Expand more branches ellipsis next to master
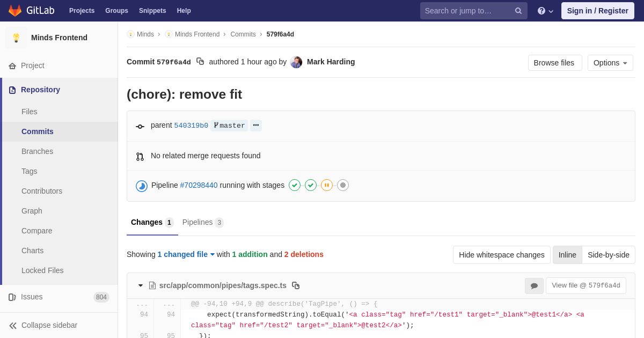This screenshot has height=338, width=644. (x=256, y=126)
